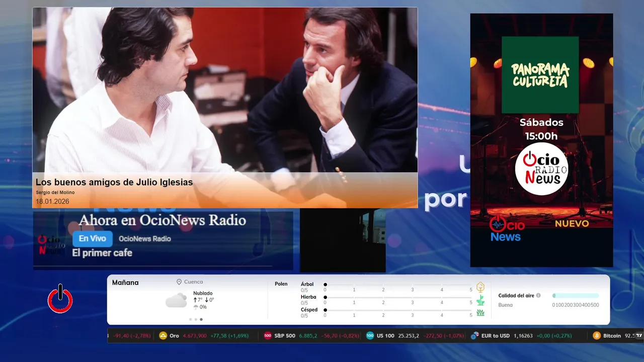Click the Bitcoin ticker icon
The height and width of the screenshot is (362, 644).
597,336
